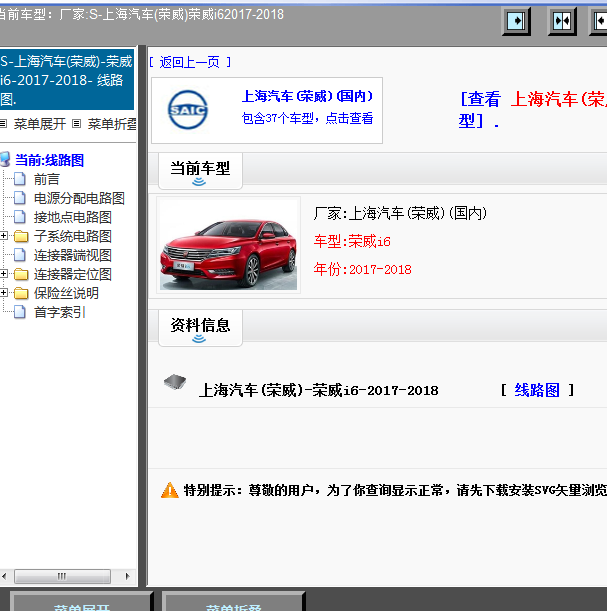Click the 当前:线路图 root node icon

point(5,160)
